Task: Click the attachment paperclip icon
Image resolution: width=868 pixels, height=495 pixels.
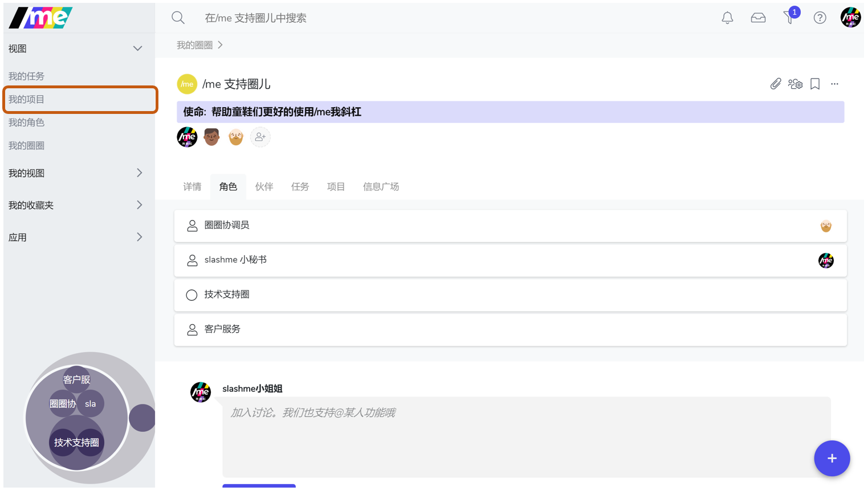Action: point(776,84)
